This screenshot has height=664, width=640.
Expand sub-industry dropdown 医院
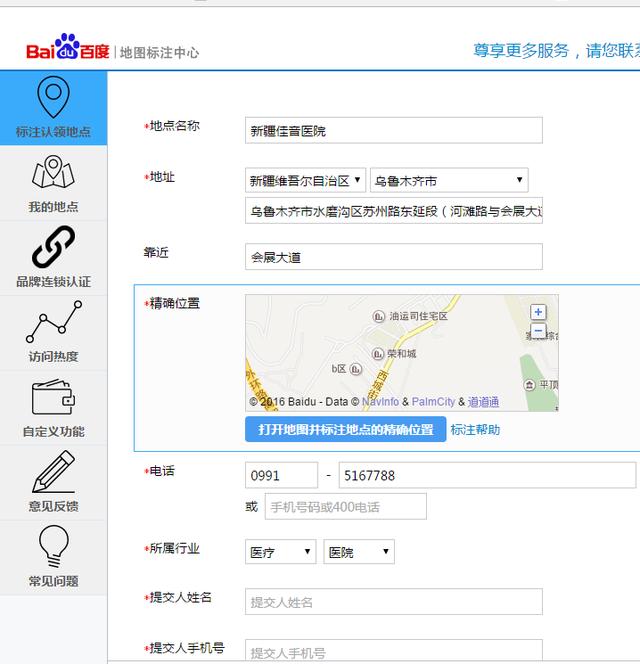(359, 552)
